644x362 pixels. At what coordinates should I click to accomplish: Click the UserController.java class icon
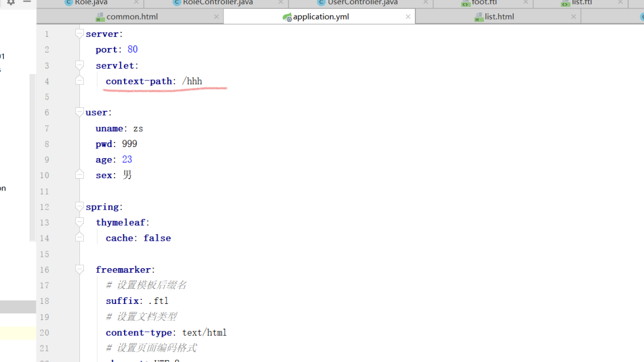(x=321, y=2)
